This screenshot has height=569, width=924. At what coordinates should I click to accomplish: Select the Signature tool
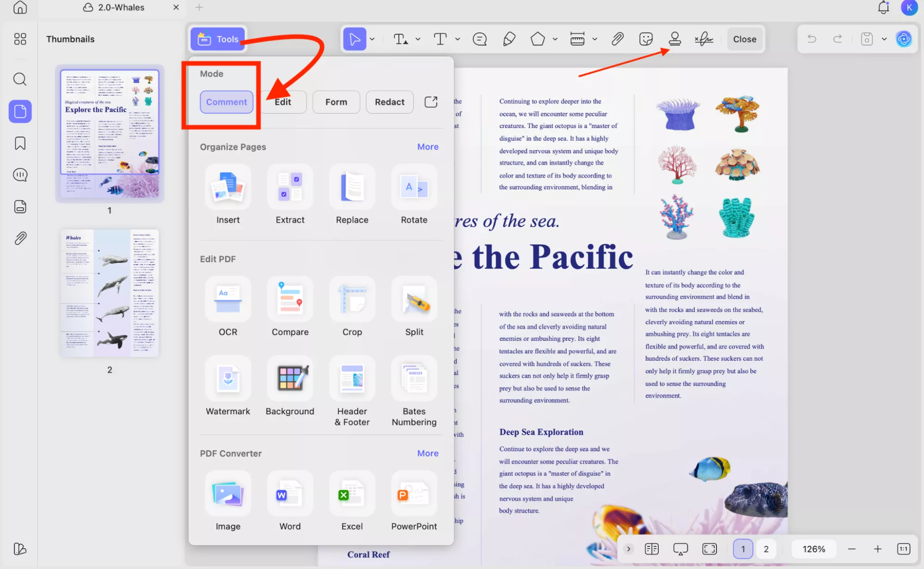click(x=703, y=39)
